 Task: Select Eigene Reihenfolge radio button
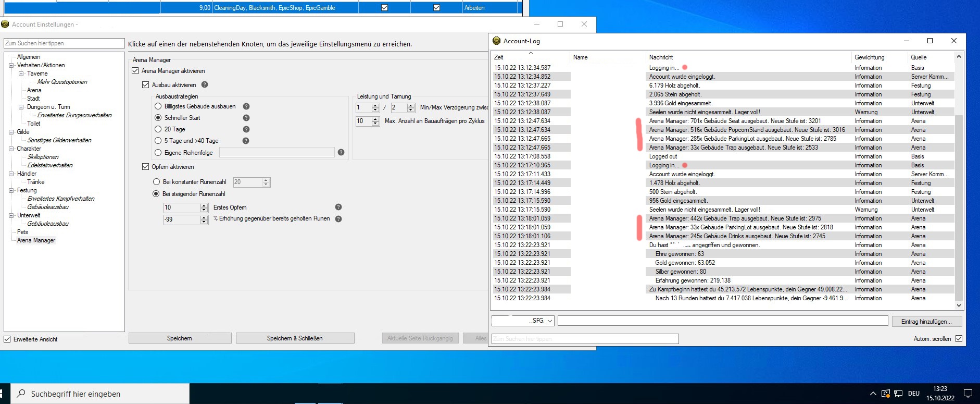point(158,153)
